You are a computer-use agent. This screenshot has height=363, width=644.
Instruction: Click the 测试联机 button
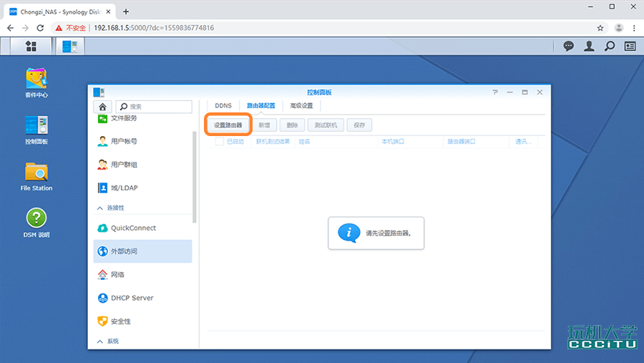tap(327, 125)
